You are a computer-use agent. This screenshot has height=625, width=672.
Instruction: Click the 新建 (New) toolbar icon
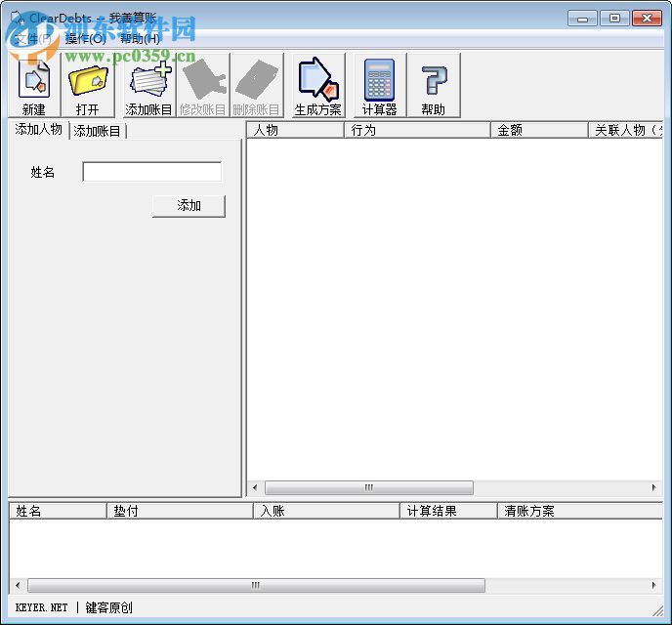click(x=34, y=85)
